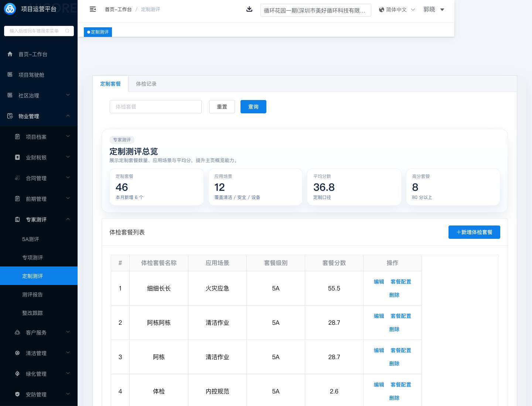Click the platform logo icon
Image resolution: width=532 pixels, height=406 pixels.
point(10,9)
